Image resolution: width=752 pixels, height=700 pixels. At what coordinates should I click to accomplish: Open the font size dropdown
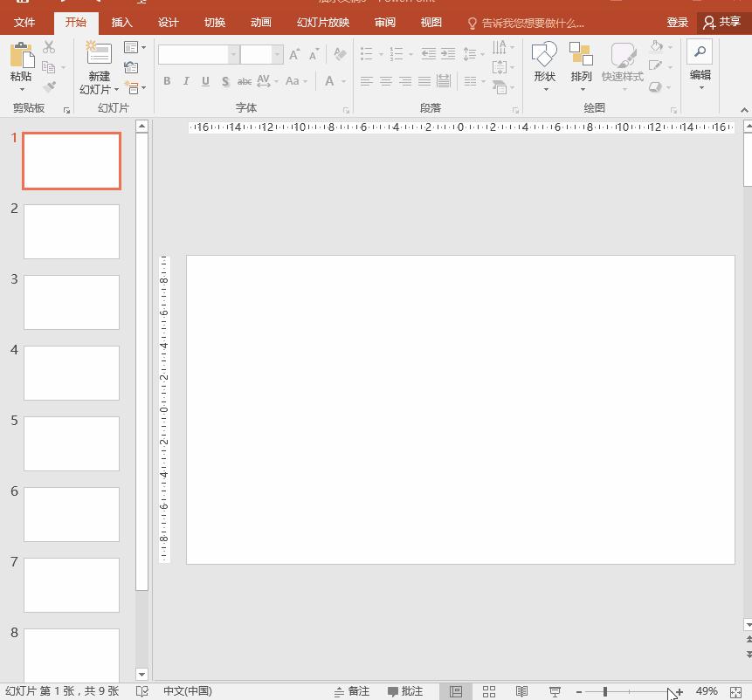point(277,55)
